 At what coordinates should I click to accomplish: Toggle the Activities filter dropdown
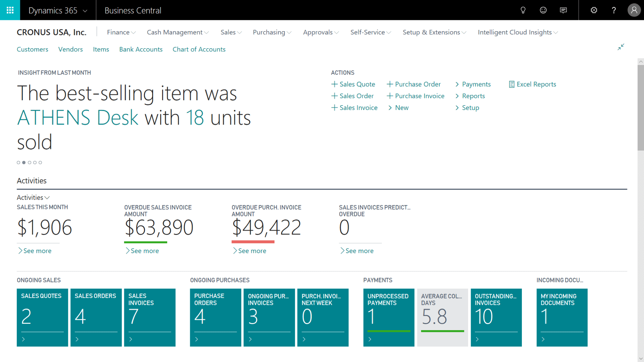coord(33,197)
